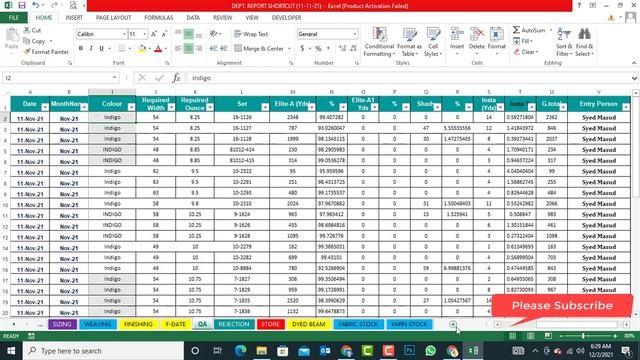Open Find & Select menu

(x=584, y=42)
